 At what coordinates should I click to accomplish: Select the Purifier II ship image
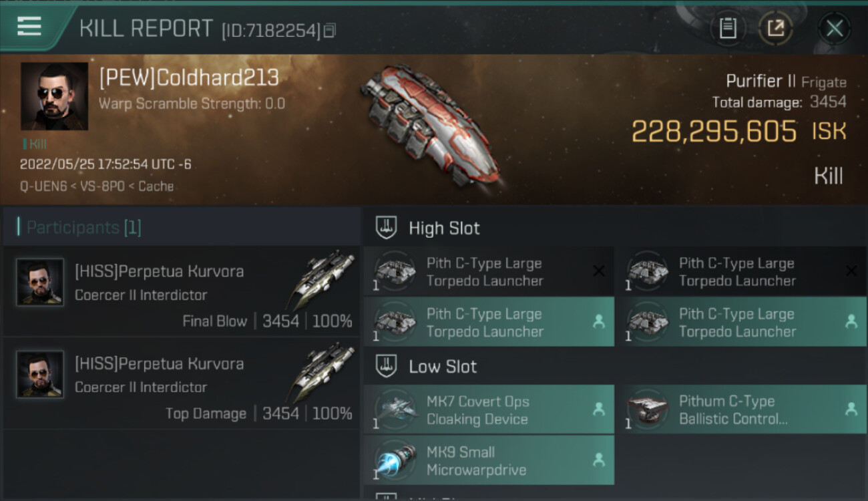click(431, 124)
